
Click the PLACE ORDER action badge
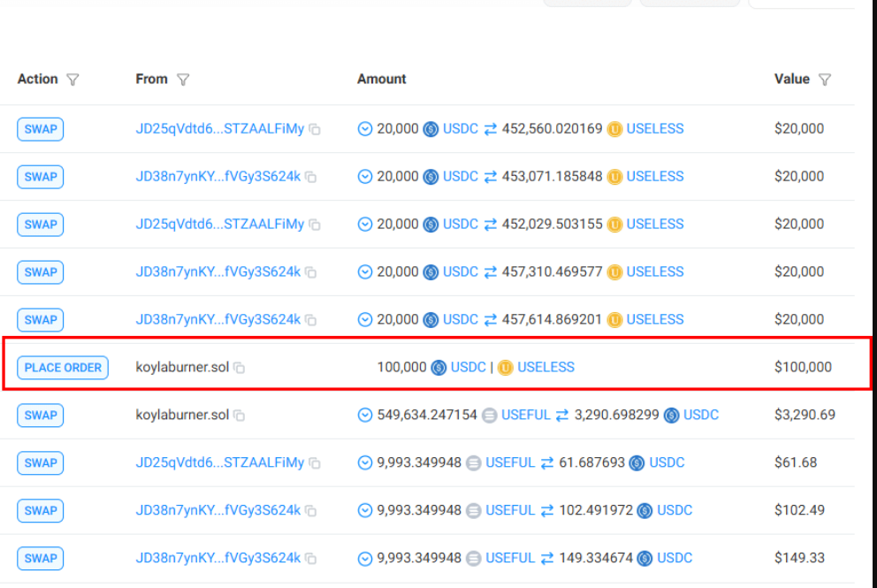click(x=63, y=368)
